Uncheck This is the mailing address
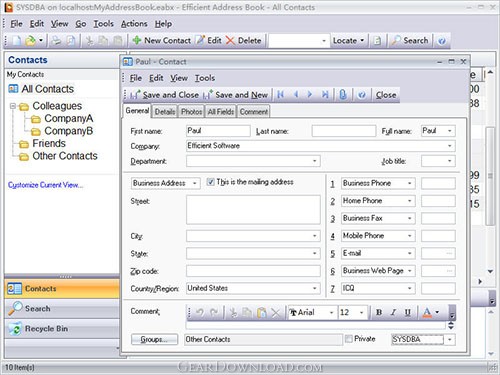This screenshot has height=375, width=500. coord(210,182)
